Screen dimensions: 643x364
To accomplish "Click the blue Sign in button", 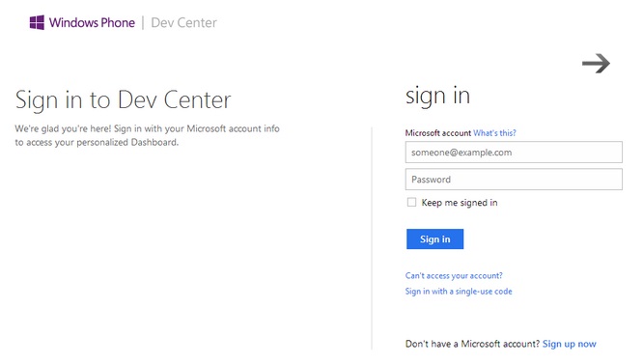I will (434, 239).
